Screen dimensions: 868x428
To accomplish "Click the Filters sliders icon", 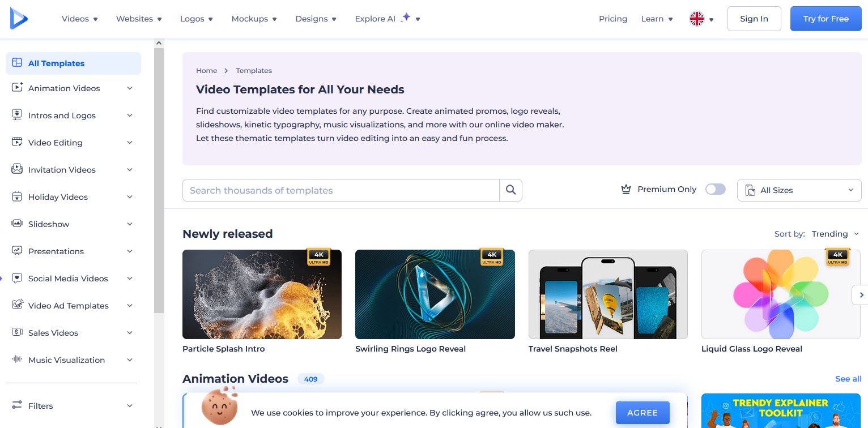I will click(18, 406).
